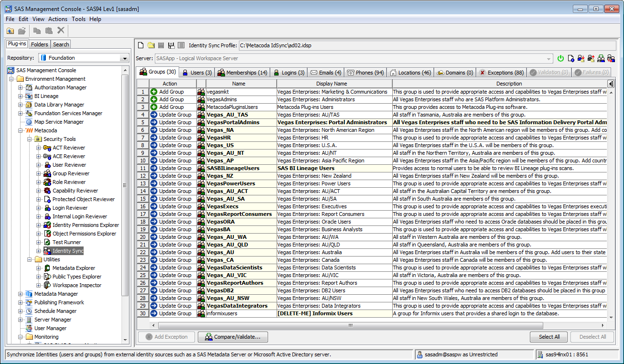The width and height of the screenshot is (624, 364).
Task: Expand the Authorization Manager node
Action: 21,87
